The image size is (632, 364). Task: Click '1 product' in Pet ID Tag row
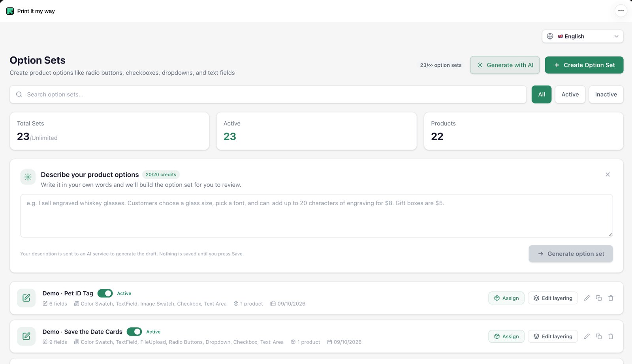pos(248,304)
